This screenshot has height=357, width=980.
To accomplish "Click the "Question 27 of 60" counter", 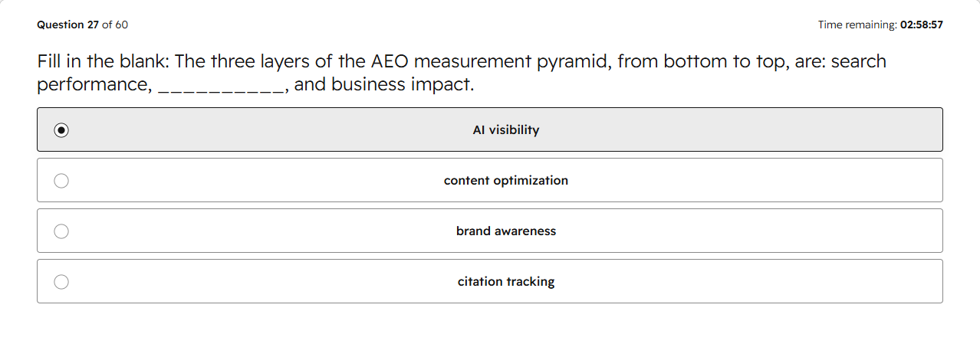I will pyautogui.click(x=83, y=25).
